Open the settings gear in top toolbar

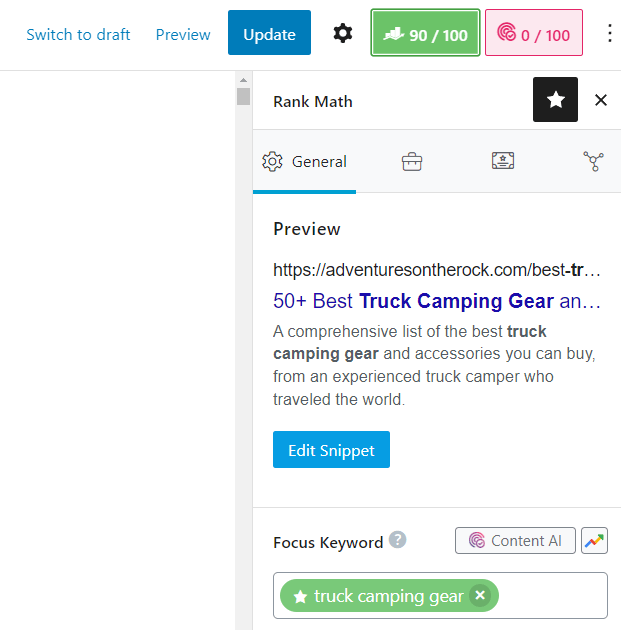[x=343, y=34]
